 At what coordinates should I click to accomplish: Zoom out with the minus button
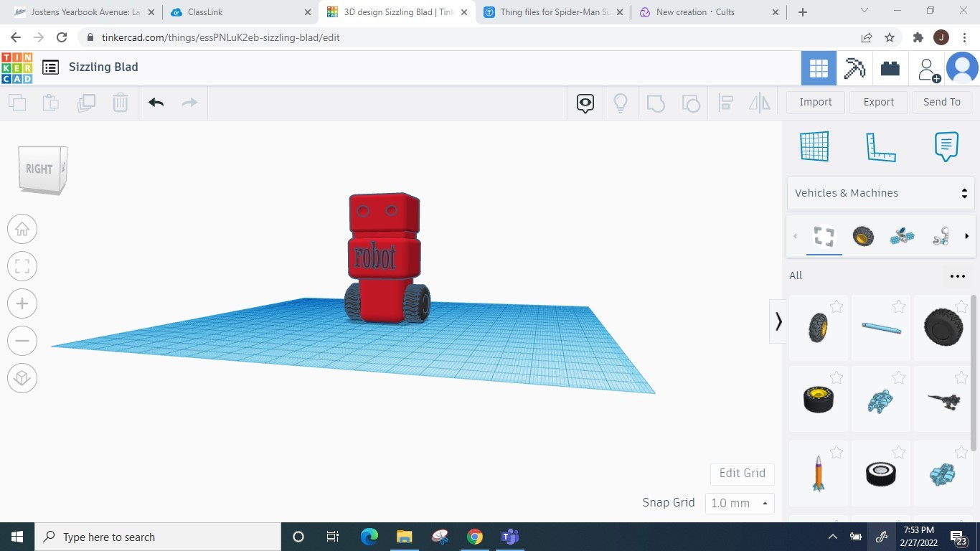coord(22,341)
